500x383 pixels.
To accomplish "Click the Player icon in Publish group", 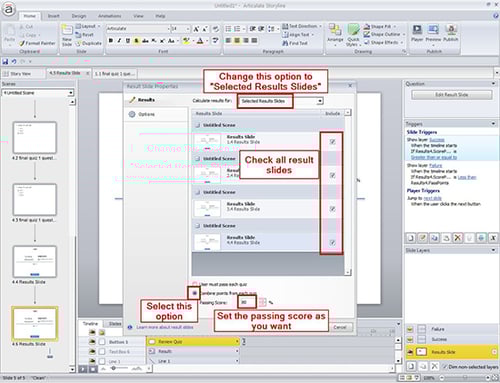I will pyautogui.click(x=417, y=33).
